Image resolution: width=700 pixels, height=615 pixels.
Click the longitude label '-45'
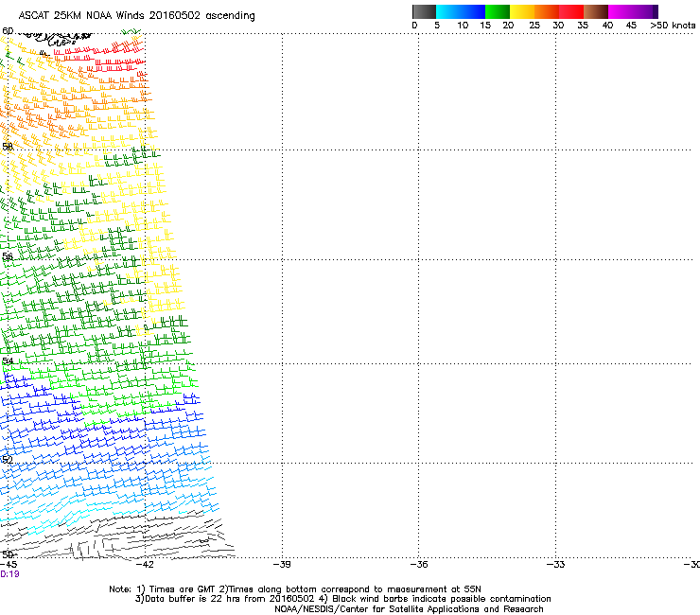click(9, 565)
